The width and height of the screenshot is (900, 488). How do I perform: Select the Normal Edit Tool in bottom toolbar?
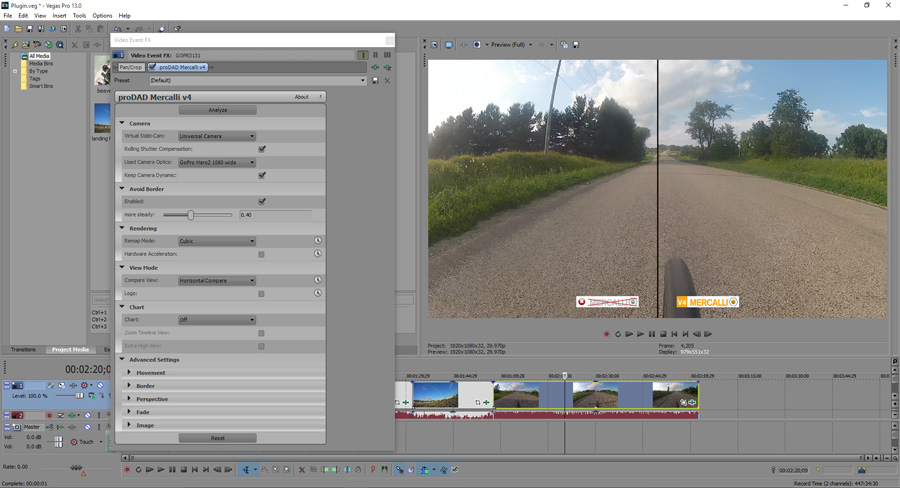click(x=246, y=470)
